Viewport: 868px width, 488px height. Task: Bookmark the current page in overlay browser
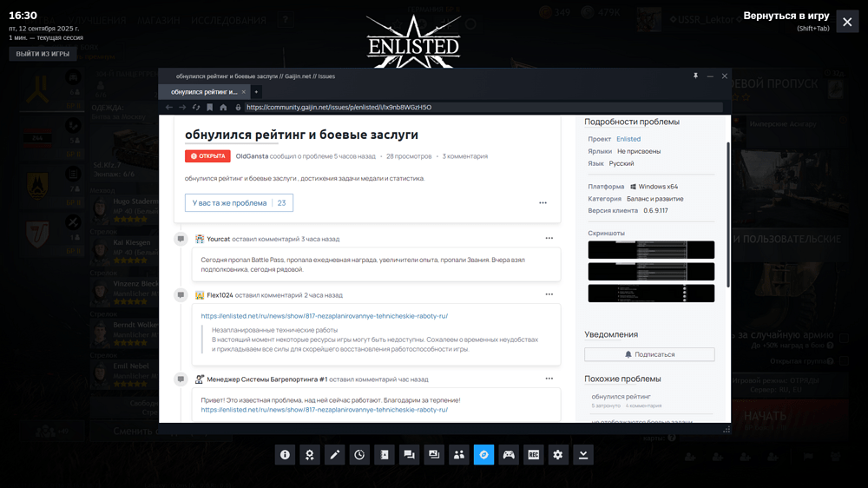209,108
